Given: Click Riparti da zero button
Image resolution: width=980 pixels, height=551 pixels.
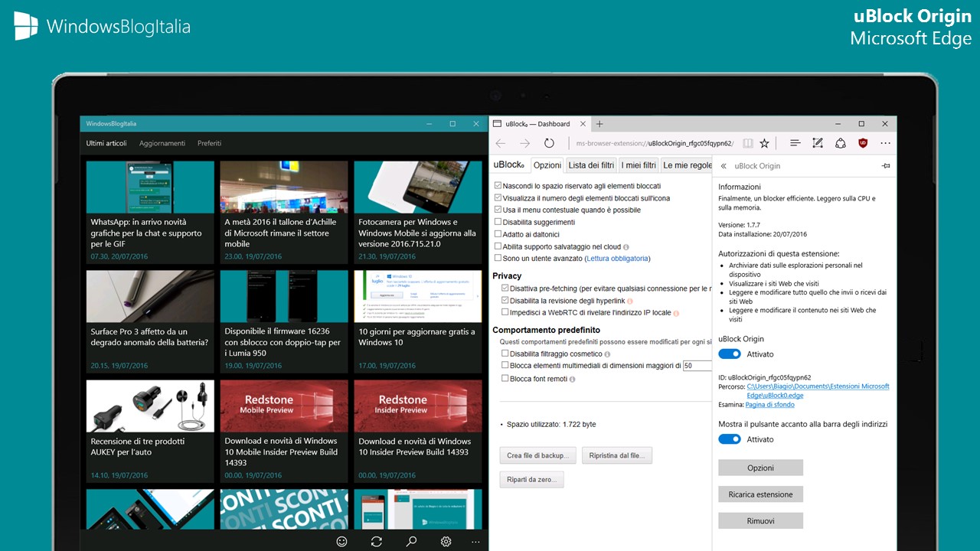Looking at the screenshot, I should click(532, 480).
